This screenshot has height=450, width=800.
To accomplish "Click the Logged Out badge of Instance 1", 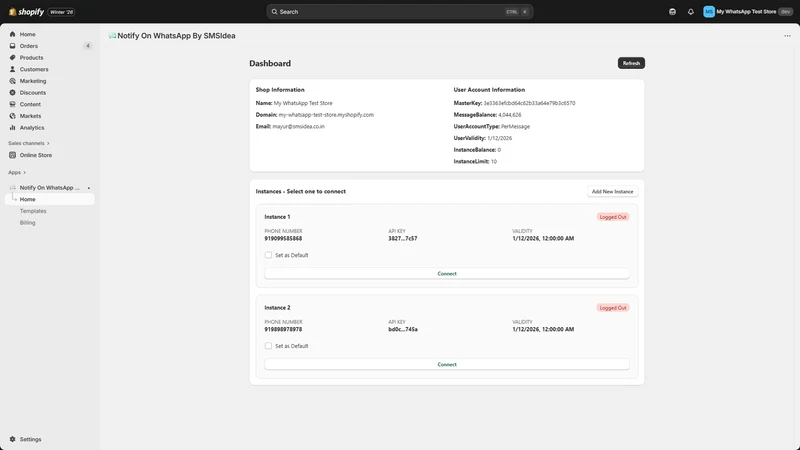I will 613,217.
